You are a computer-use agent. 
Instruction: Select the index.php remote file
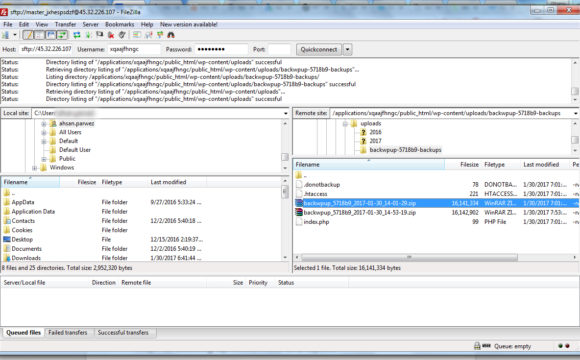(x=316, y=222)
